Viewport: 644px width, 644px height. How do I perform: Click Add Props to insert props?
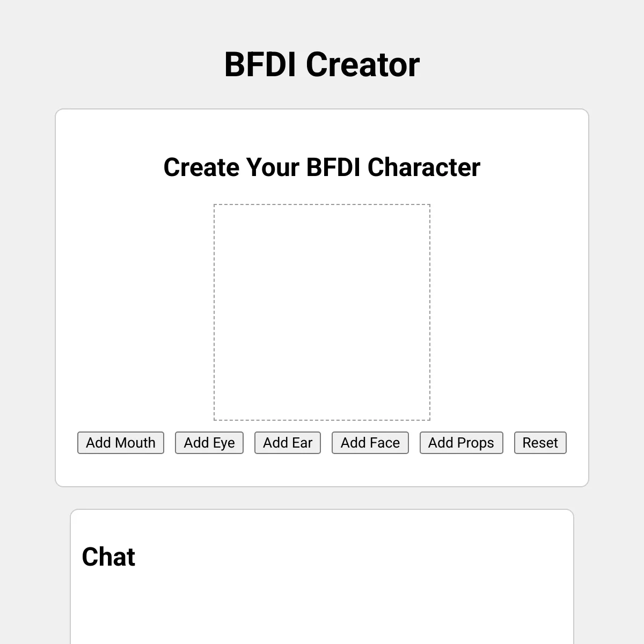click(462, 443)
